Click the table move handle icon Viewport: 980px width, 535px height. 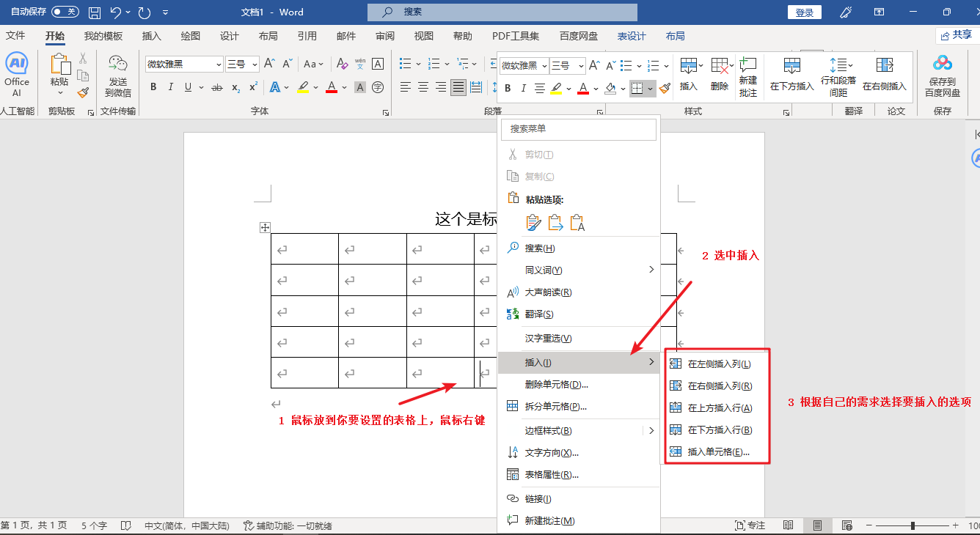266,228
